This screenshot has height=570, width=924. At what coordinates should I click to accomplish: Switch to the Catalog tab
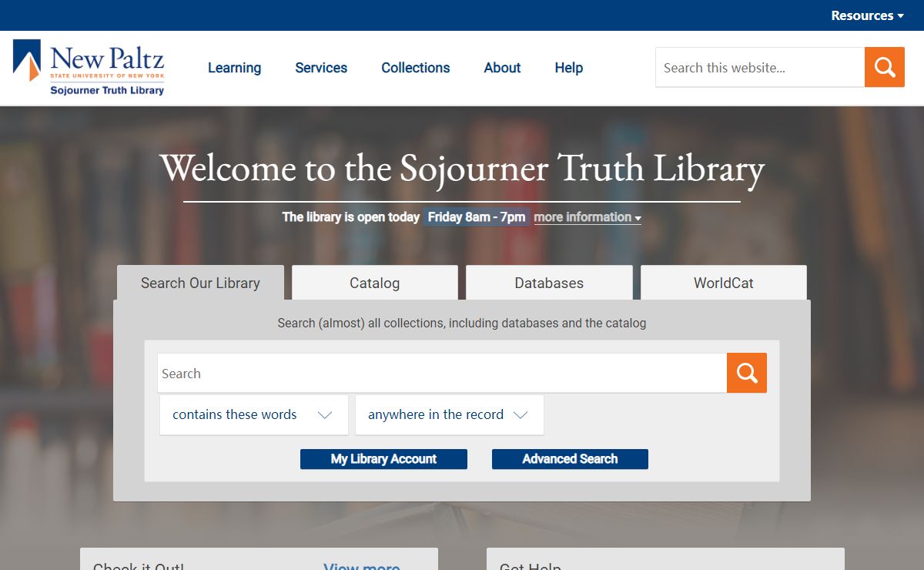[x=375, y=283]
